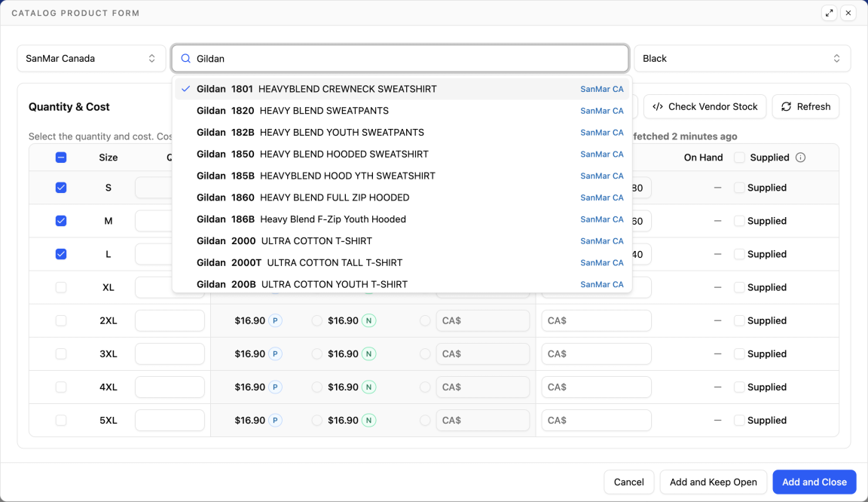868x502 pixels.
Task: Click the 3XL quantity input field
Action: (170, 354)
